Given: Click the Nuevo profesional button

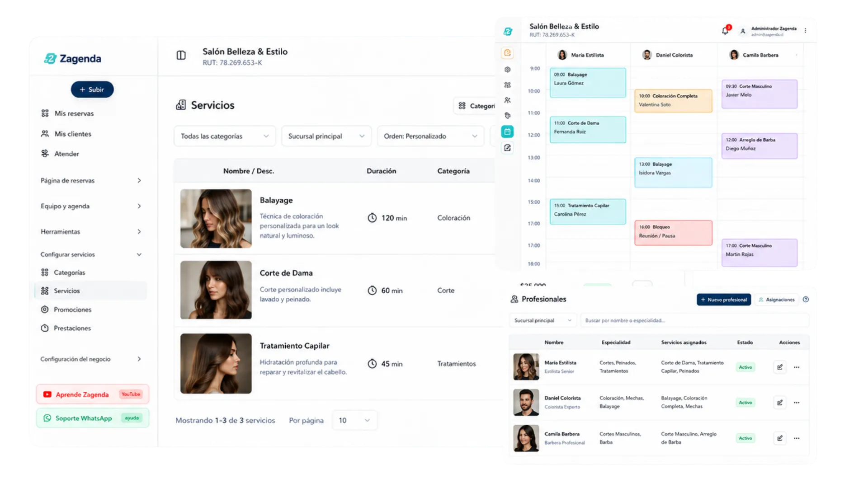Looking at the screenshot, I should tap(724, 300).
